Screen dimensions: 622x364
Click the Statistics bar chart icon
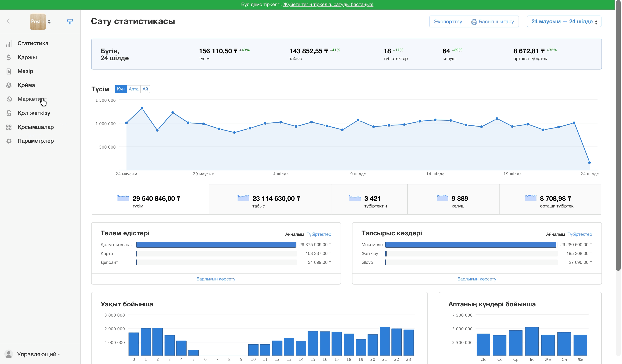tap(9, 43)
